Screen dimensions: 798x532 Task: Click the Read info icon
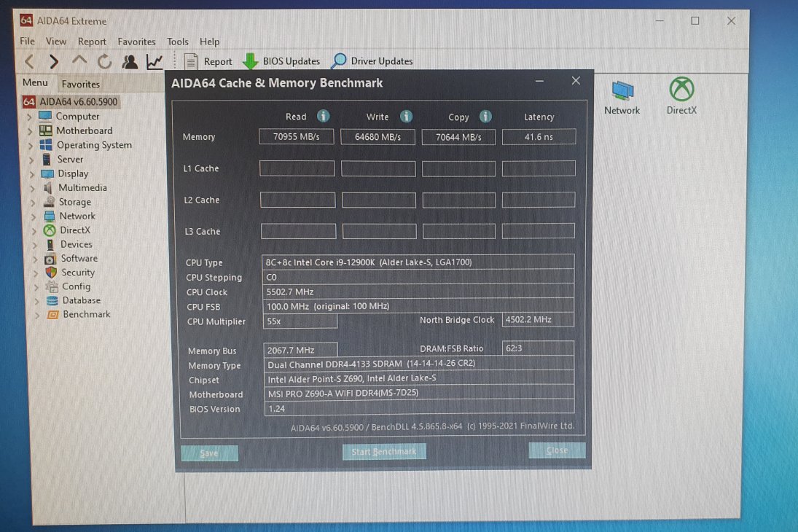[323, 116]
